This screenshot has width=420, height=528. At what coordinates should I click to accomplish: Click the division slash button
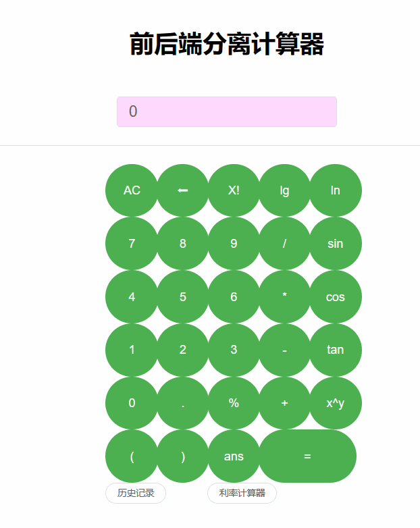pos(284,244)
